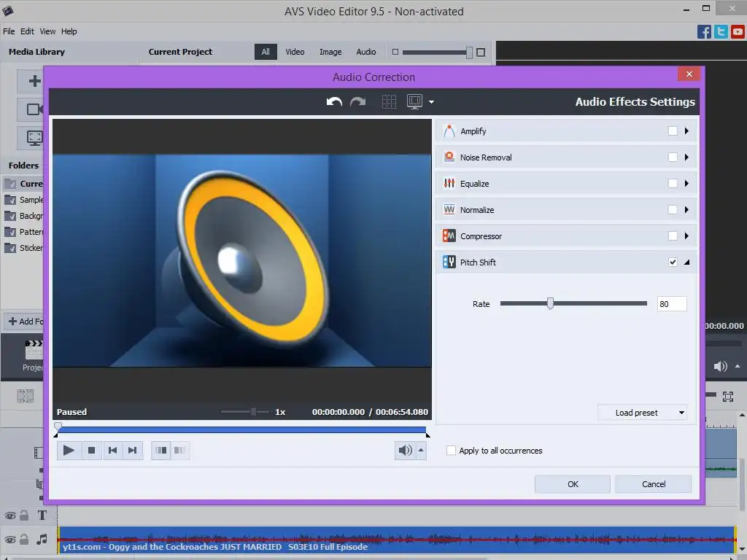Click the Noise Removal effect icon
Screen dimensions: 747x560
[x=449, y=157]
